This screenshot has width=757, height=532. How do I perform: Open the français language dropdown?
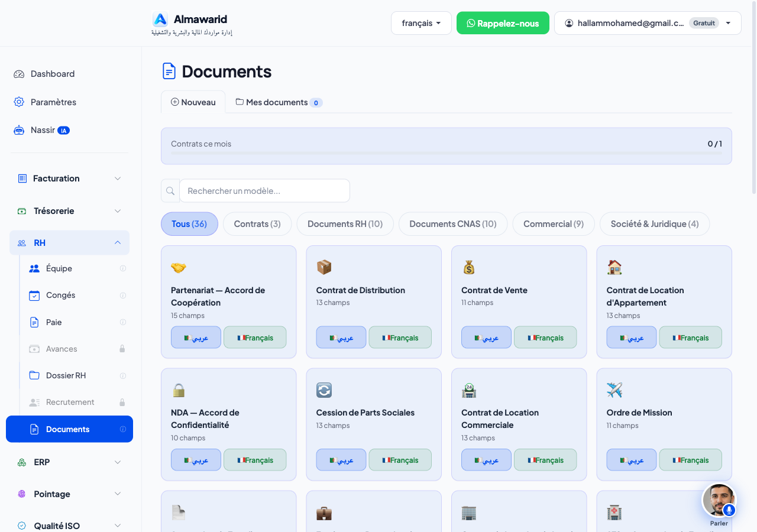point(421,23)
